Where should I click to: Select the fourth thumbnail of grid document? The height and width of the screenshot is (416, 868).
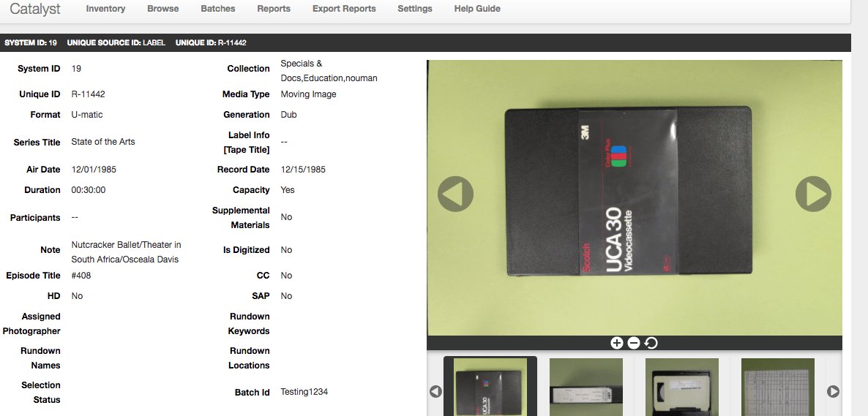778,387
